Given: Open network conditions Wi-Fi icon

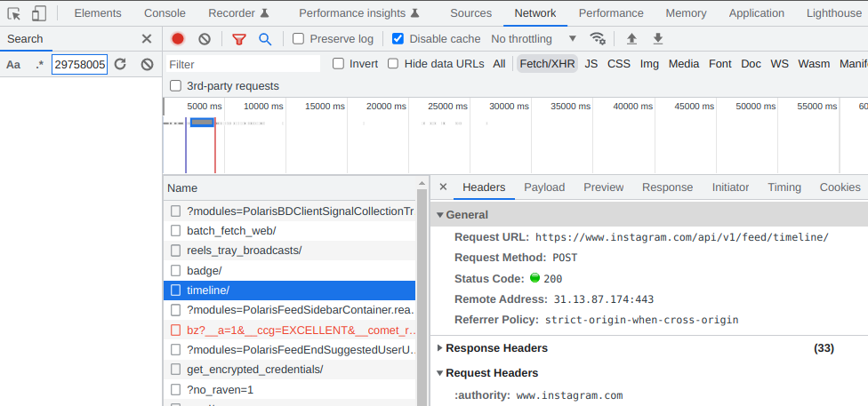Looking at the screenshot, I should (599, 39).
